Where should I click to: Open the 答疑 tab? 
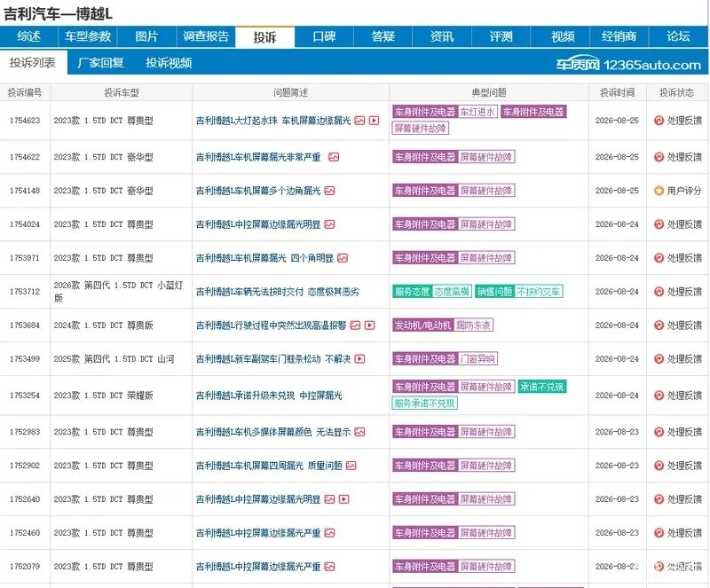(383, 36)
